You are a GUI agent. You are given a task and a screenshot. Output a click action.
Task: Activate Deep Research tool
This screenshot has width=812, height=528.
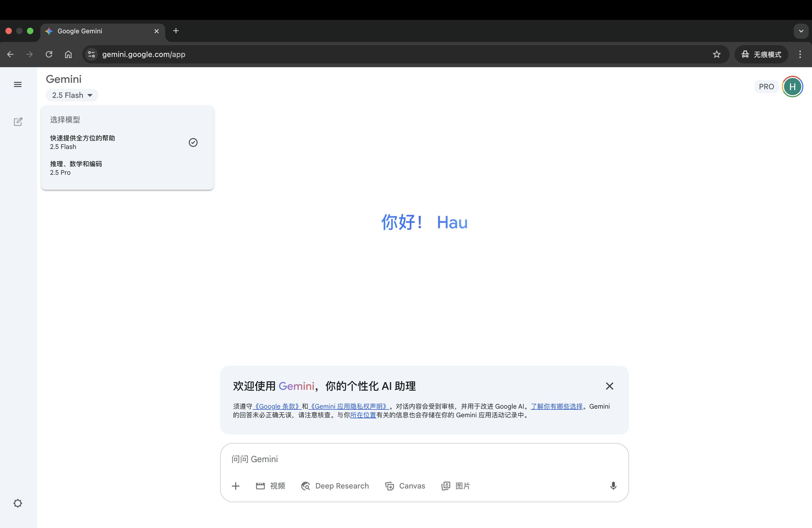click(335, 486)
